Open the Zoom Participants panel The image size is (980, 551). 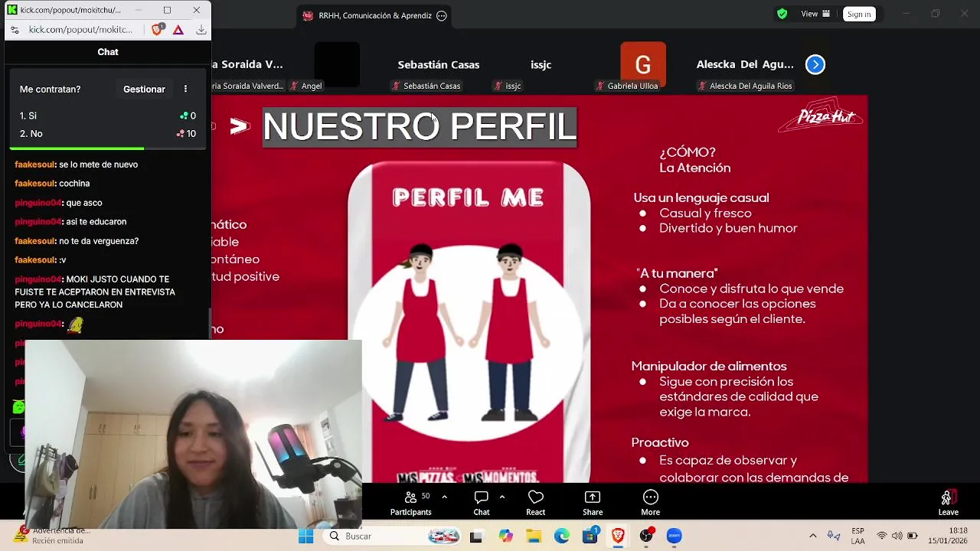(x=410, y=503)
